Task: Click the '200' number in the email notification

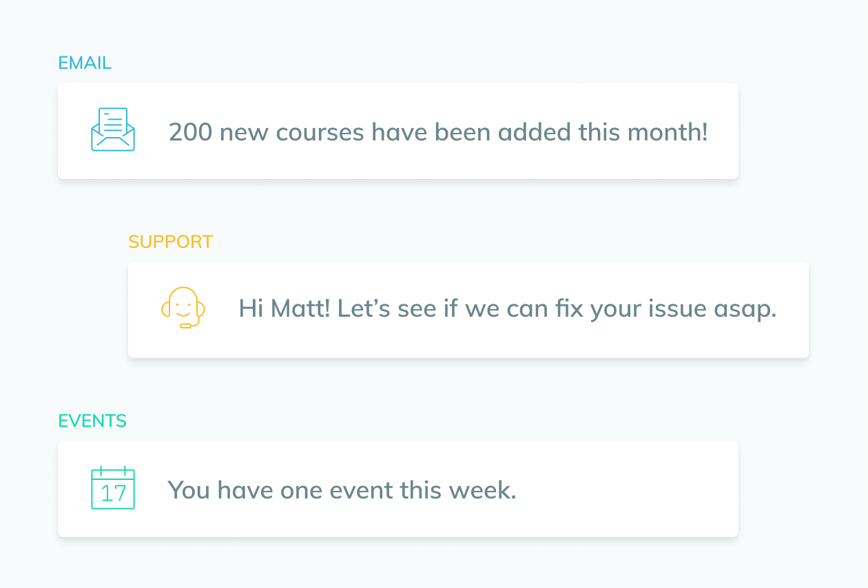Action: [190, 132]
